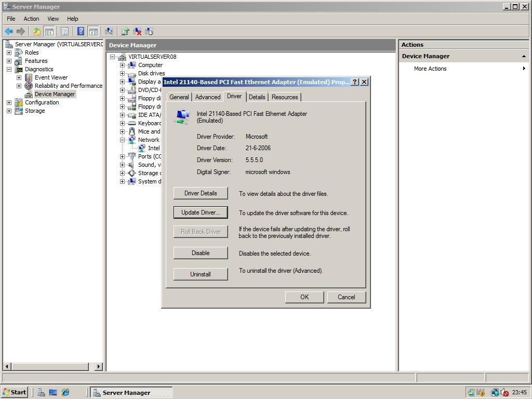This screenshot has width=532, height=399.
Task: Switch to the Advanced tab
Action: [x=208, y=97]
